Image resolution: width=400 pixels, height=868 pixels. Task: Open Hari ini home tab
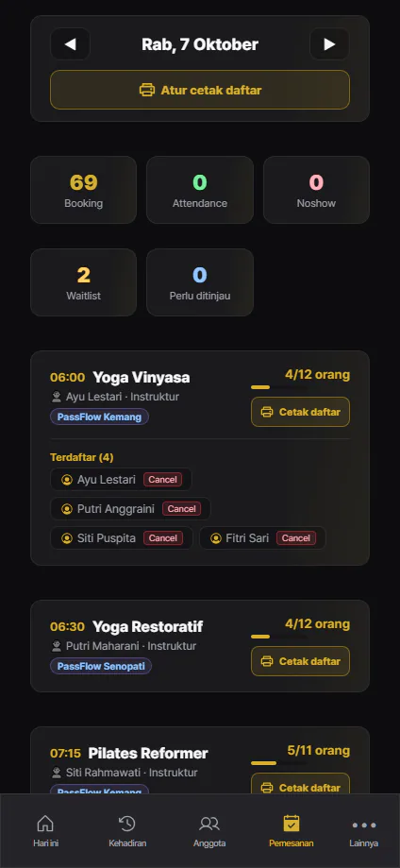point(45,831)
